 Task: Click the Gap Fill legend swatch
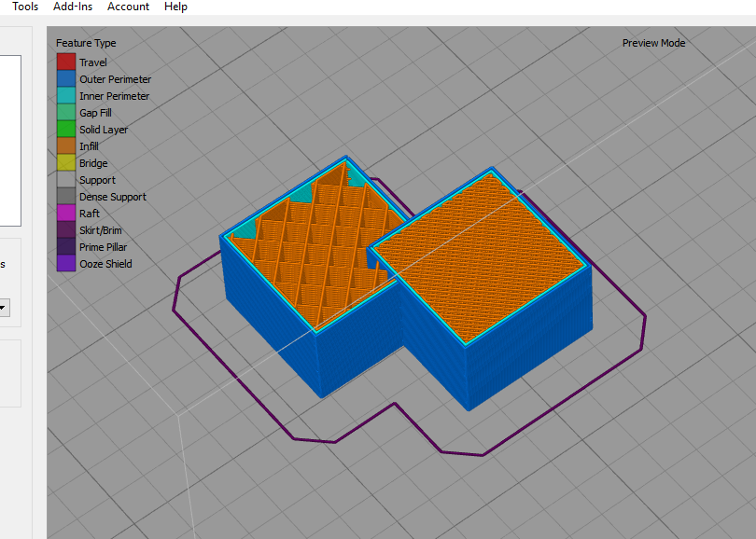pos(66,113)
